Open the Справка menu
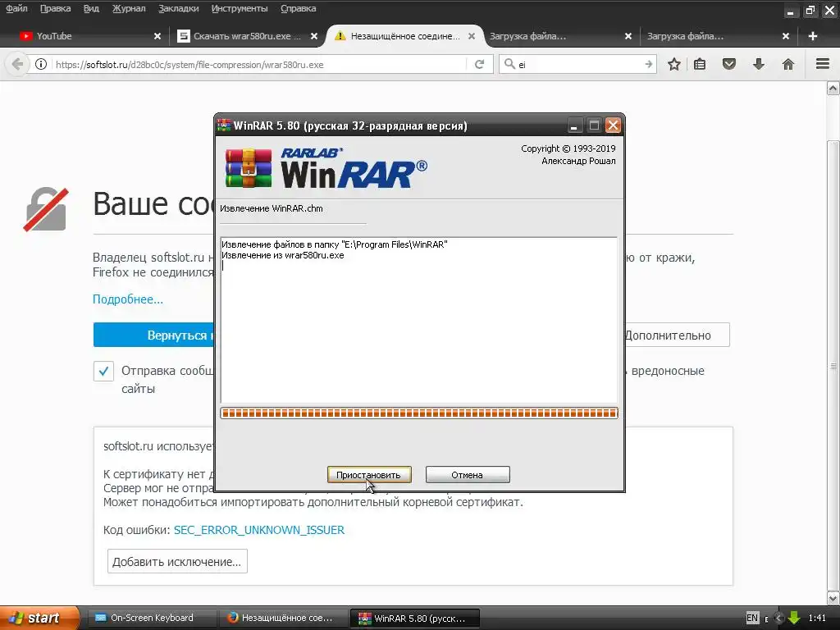 click(x=298, y=8)
